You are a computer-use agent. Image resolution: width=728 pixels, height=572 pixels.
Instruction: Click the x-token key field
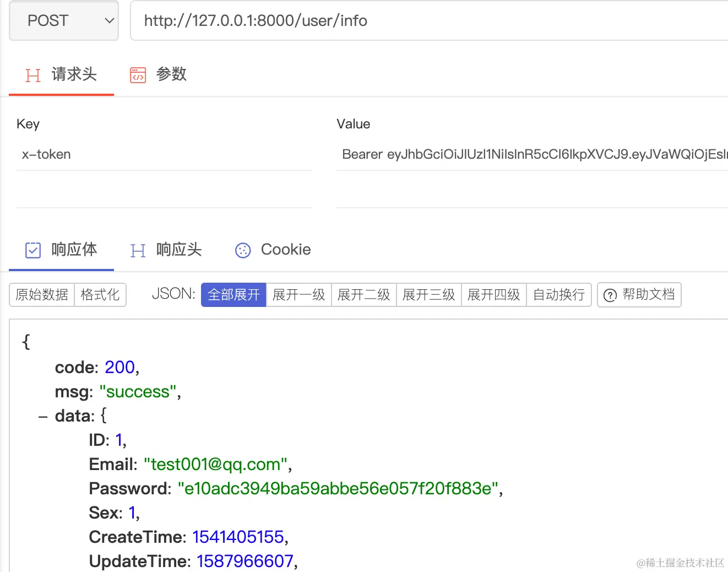164,154
